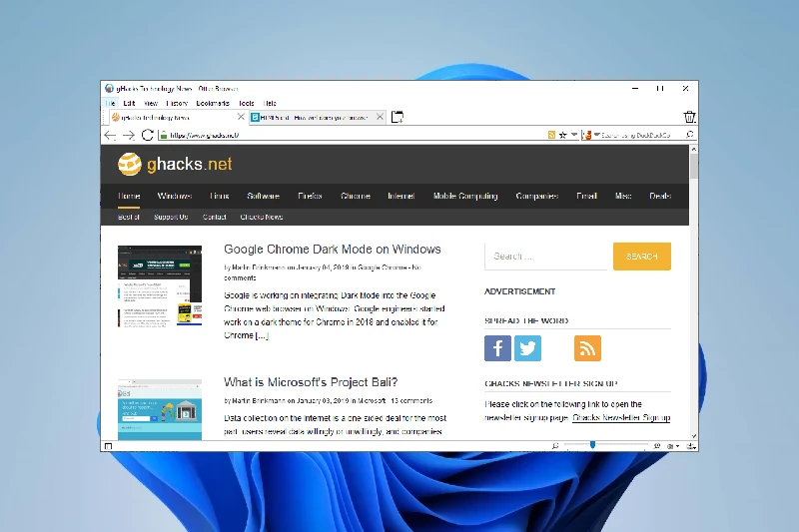Open the closed tabs trash icon

coord(689,117)
